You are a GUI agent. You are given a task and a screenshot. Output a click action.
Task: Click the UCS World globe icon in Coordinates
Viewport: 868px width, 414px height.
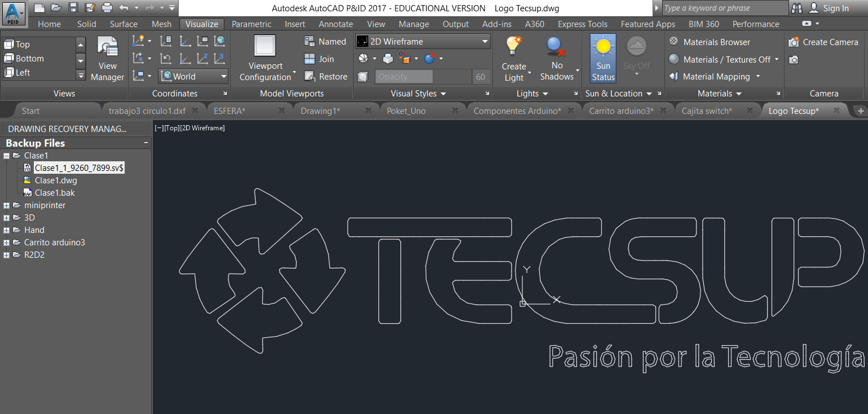pos(219,41)
